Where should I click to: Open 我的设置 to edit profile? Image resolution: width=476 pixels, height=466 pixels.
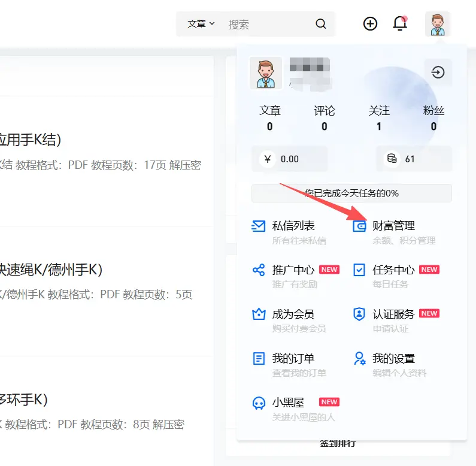tap(393, 359)
